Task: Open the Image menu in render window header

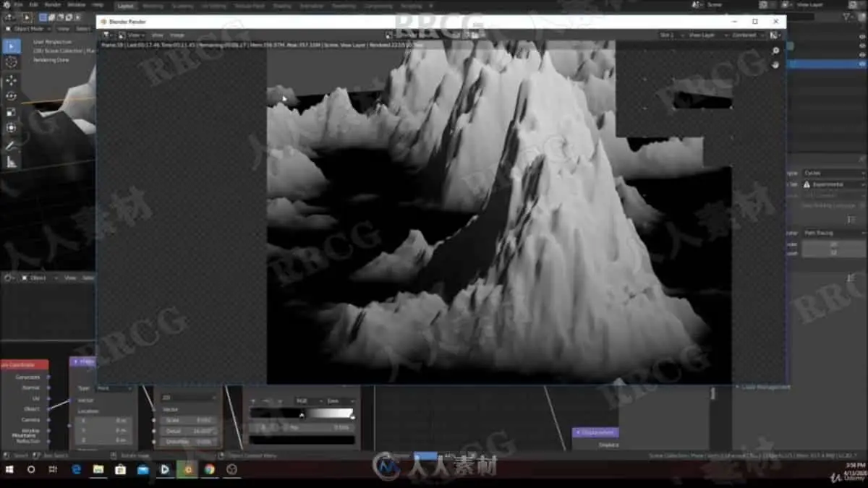Action: pyautogui.click(x=176, y=35)
